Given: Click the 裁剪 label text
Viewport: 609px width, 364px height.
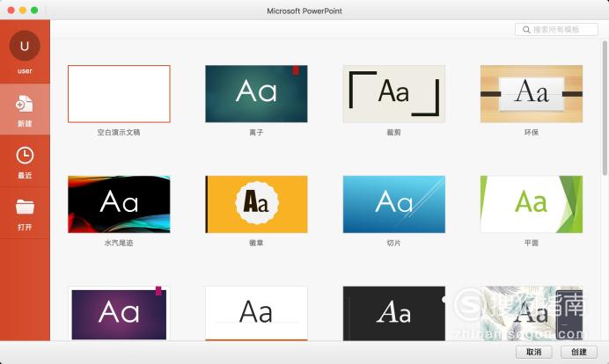Looking at the screenshot, I should tap(394, 133).
